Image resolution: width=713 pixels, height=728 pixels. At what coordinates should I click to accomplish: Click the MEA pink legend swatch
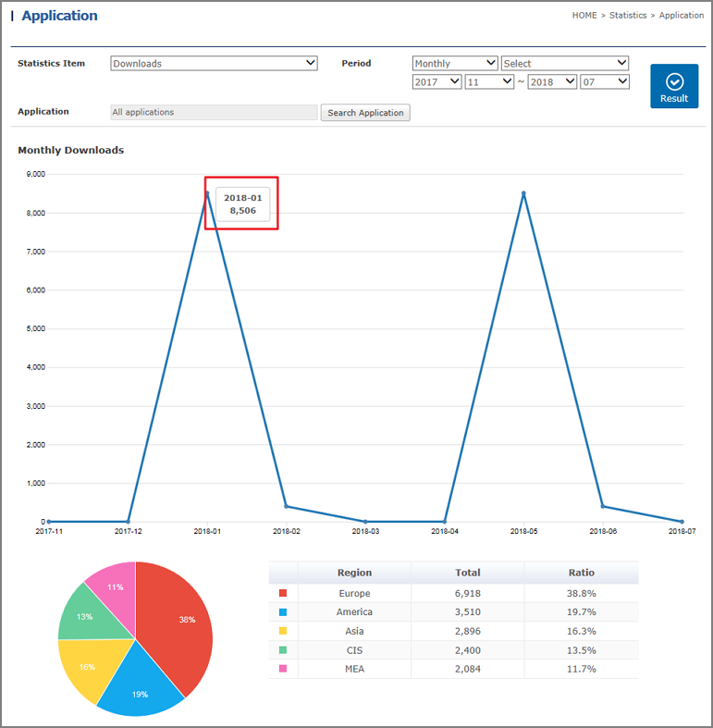[283, 668]
